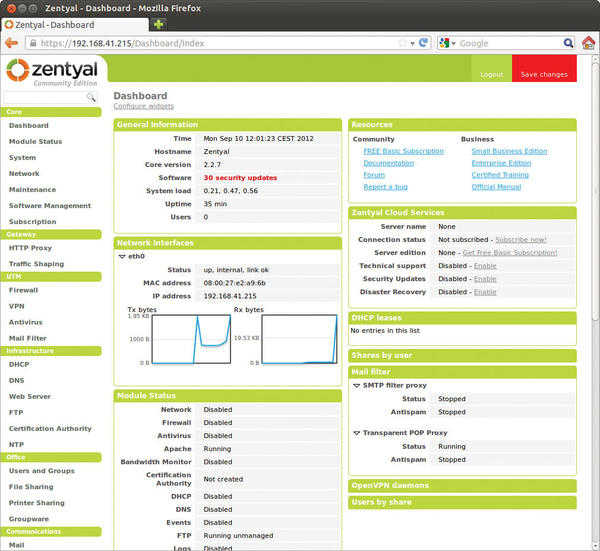The height and width of the screenshot is (551, 600).
Task: Open the Maintenance sidebar menu
Action: tap(32, 190)
